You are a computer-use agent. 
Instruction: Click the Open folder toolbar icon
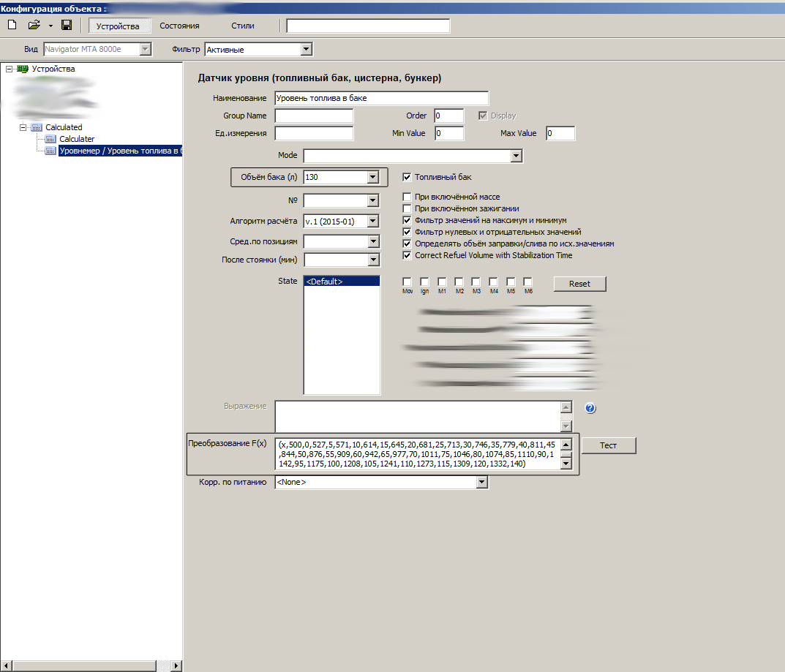[x=34, y=26]
